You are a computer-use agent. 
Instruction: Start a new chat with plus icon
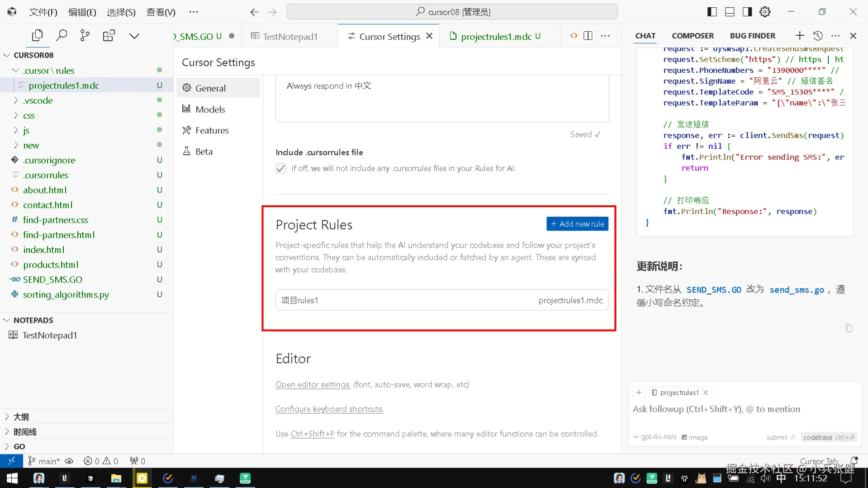click(800, 36)
